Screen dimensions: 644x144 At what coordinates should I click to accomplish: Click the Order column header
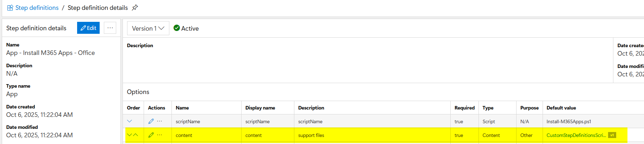[133, 108]
